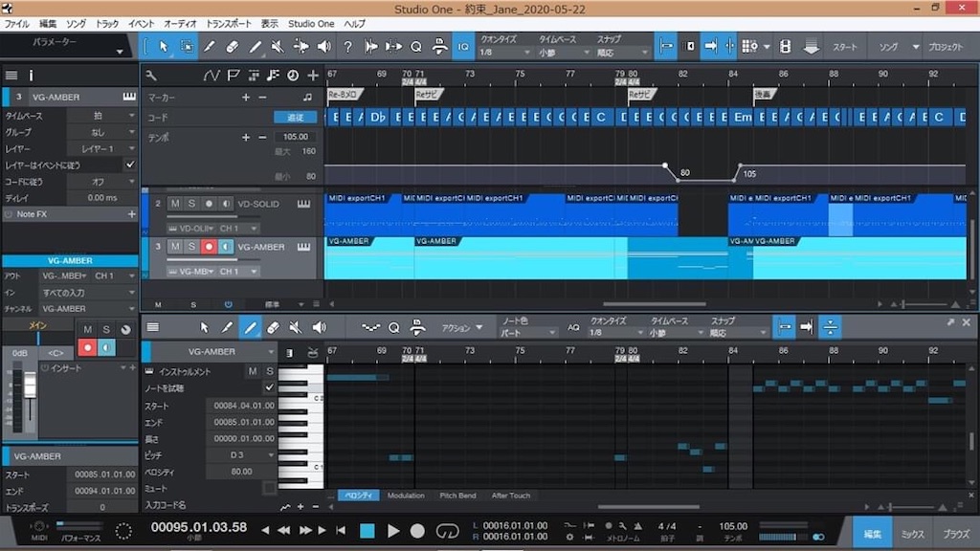Click the Re-Bメロ marker in timeline
This screenshot has width=980, height=551.
[345, 95]
